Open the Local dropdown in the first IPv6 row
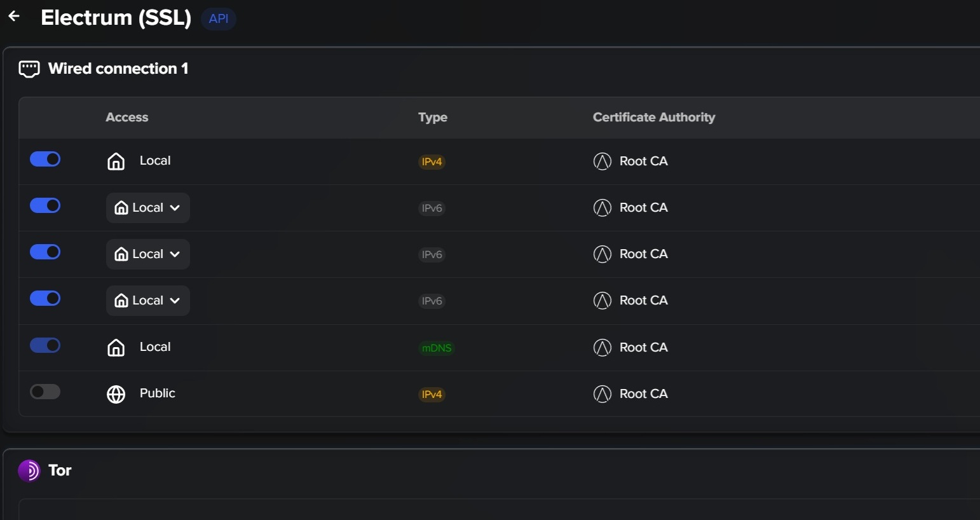The width and height of the screenshot is (980, 520). tap(148, 208)
